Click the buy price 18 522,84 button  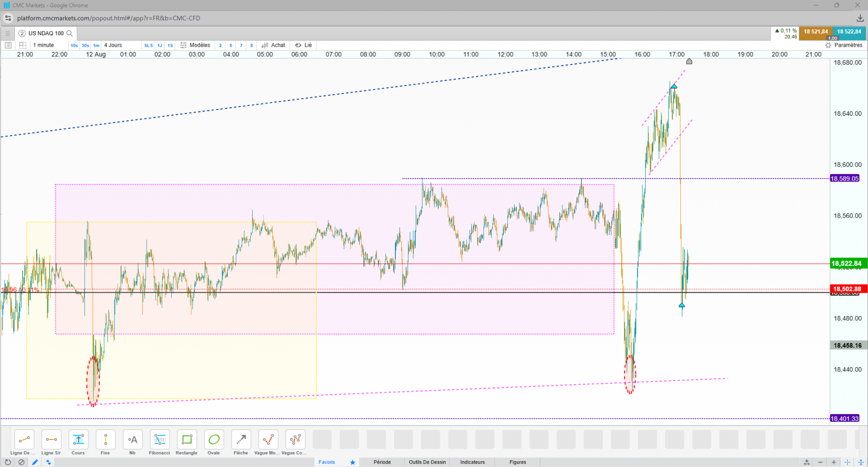[x=849, y=33]
